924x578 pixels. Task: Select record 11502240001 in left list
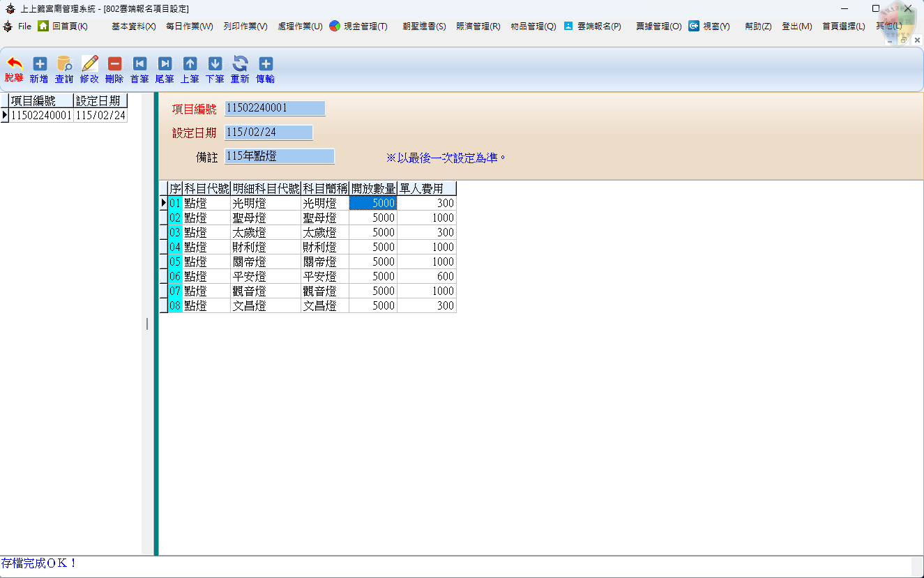41,116
